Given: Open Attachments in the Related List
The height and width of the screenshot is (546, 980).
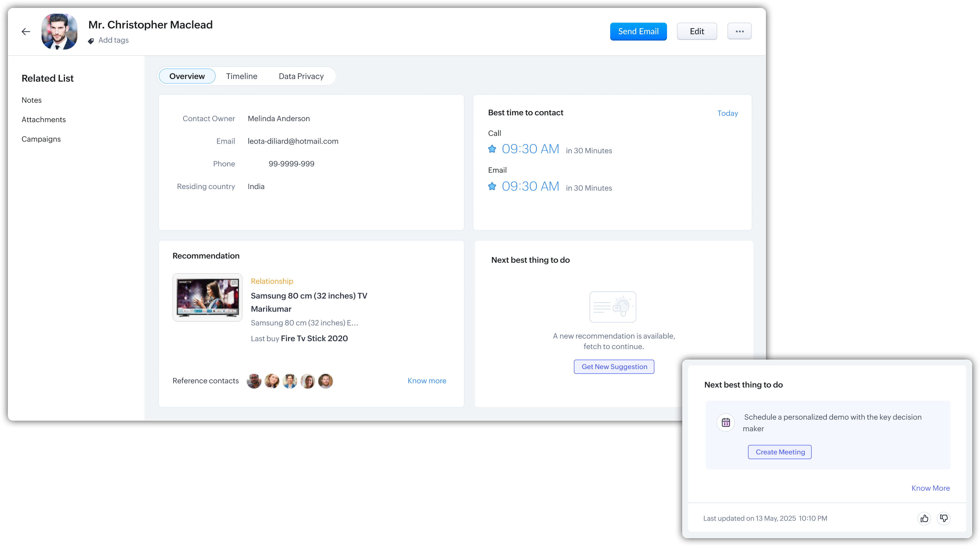Looking at the screenshot, I should coord(43,120).
